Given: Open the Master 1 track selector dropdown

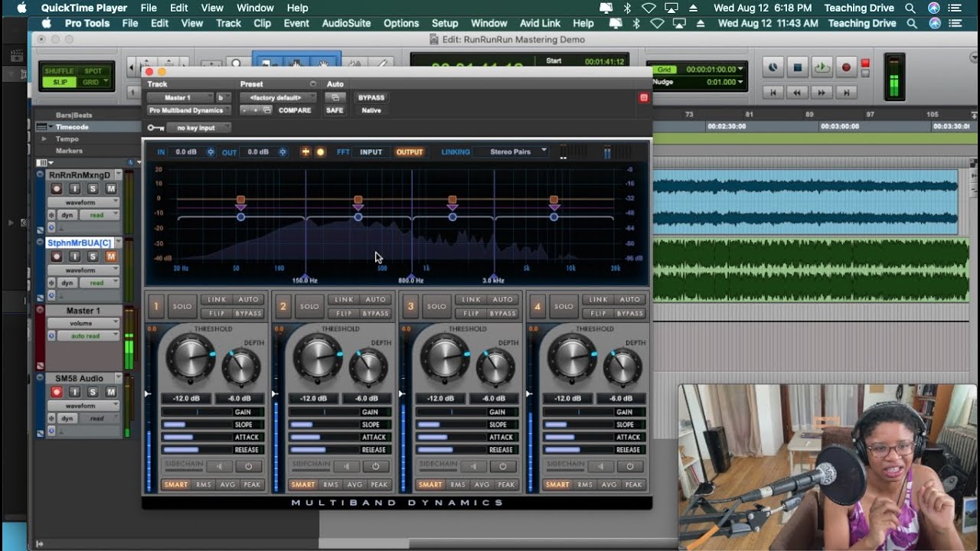Looking at the screenshot, I should point(180,98).
